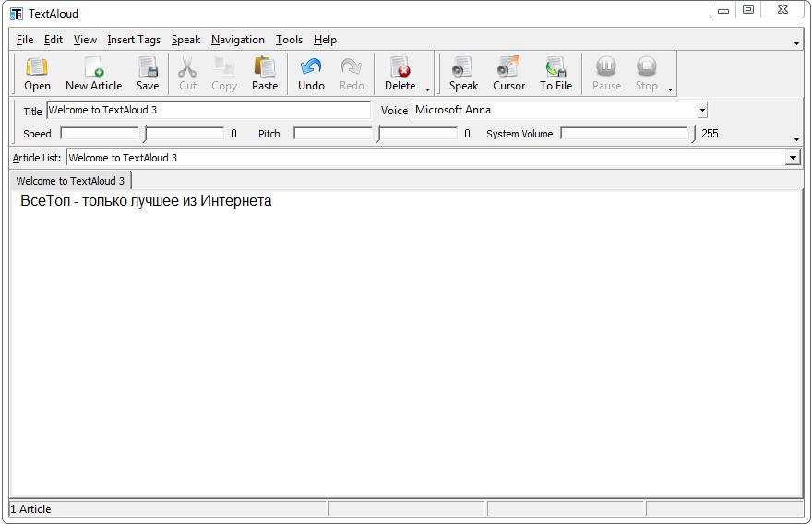Close the TextAloud window
812x525 pixels.
pyautogui.click(x=782, y=10)
